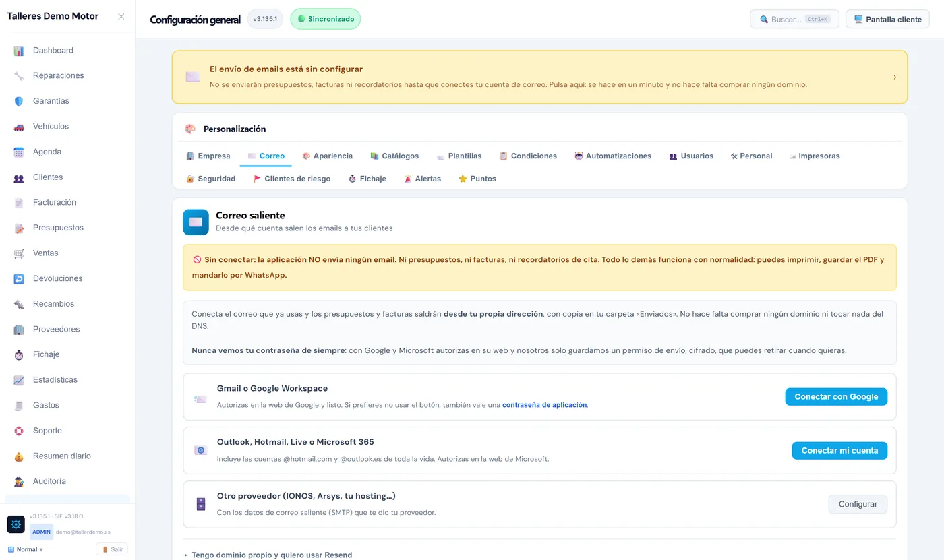Viewport: 944px width, 560px height.
Task: Open the Personal tab
Action: (751, 156)
